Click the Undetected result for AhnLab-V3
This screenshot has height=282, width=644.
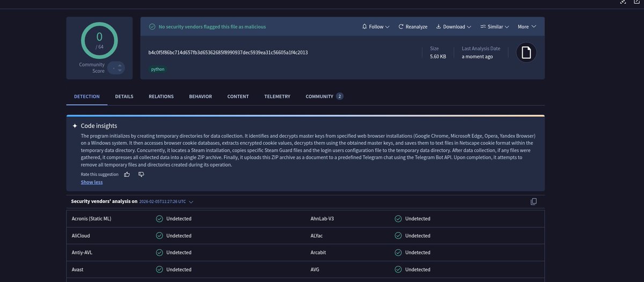pyautogui.click(x=418, y=219)
